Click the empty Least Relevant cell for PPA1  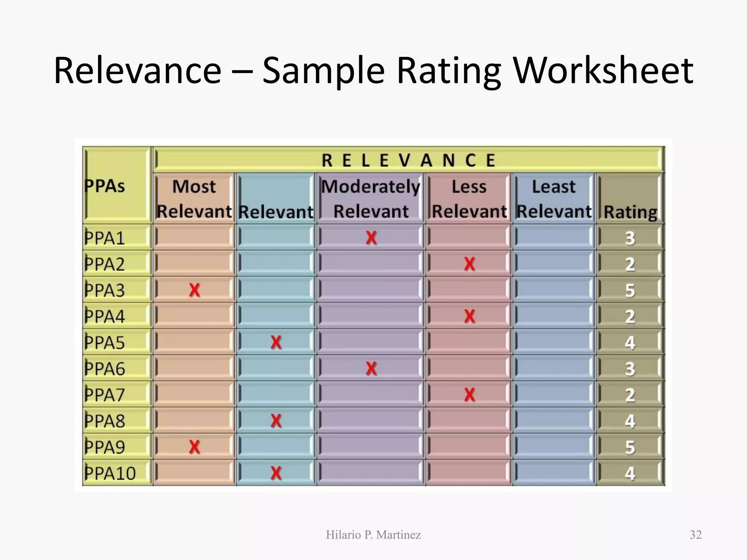[554, 238]
